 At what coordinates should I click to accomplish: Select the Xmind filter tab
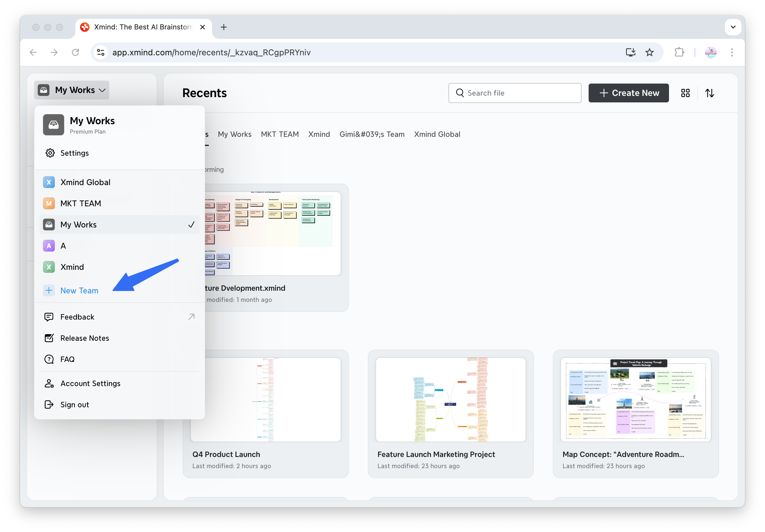tap(319, 134)
